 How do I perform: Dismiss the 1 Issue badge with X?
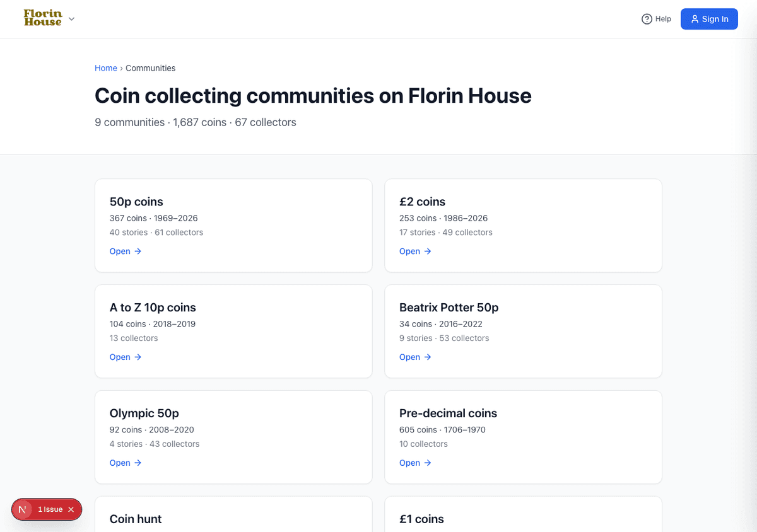click(x=71, y=509)
